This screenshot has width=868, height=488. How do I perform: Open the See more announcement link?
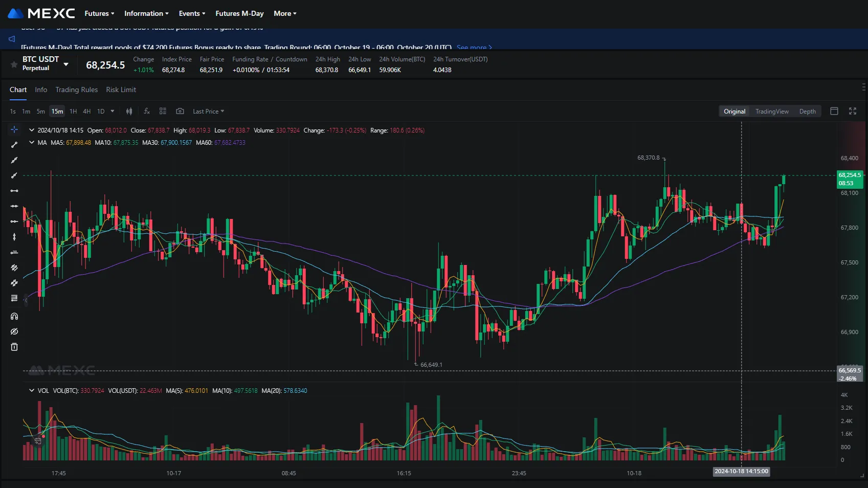click(x=473, y=47)
